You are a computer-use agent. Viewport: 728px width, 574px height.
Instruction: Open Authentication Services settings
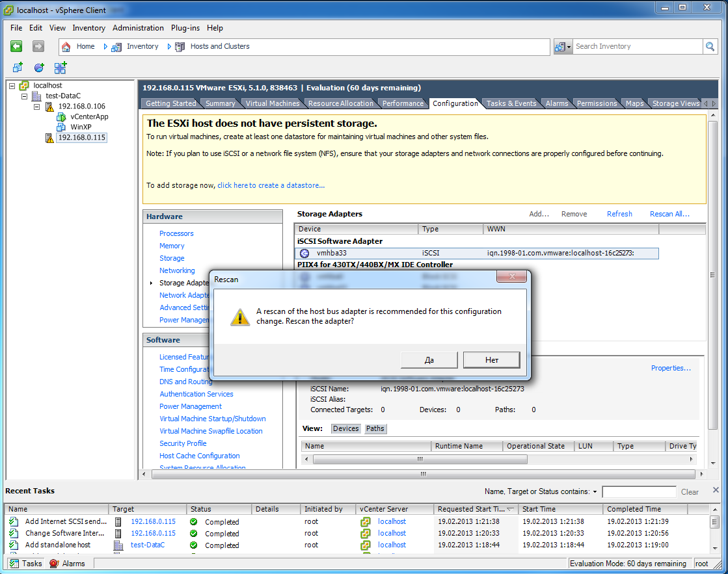(196, 394)
